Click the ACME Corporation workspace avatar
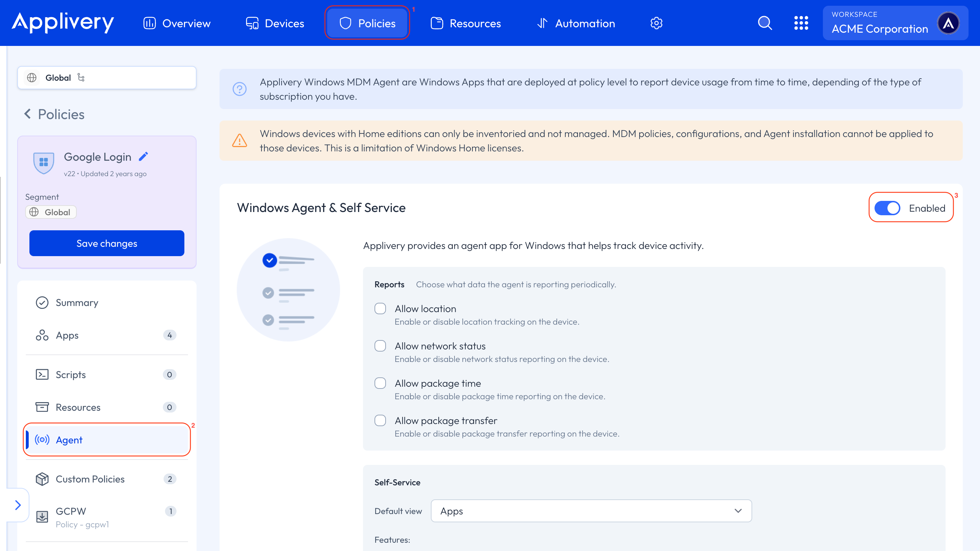Screen dimensions: 980x551 coord(948,23)
